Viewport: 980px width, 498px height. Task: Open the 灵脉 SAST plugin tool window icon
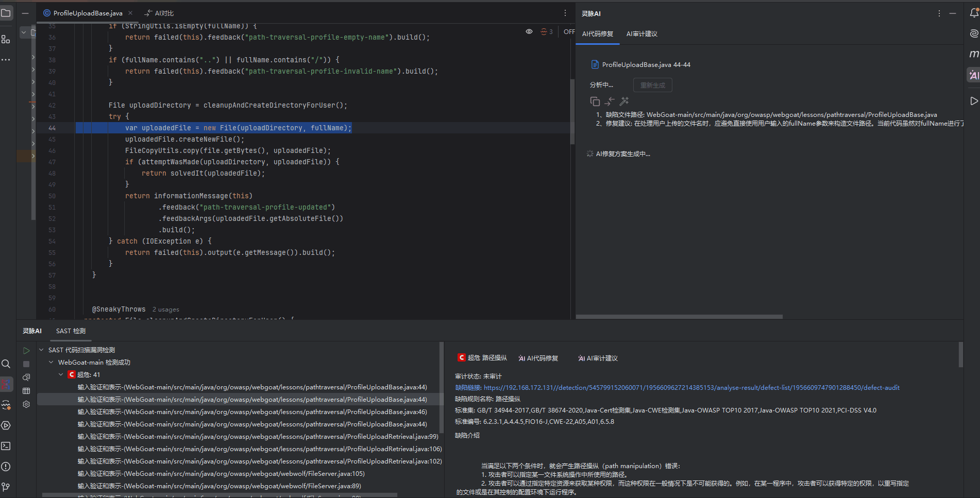(x=6, y=384)
